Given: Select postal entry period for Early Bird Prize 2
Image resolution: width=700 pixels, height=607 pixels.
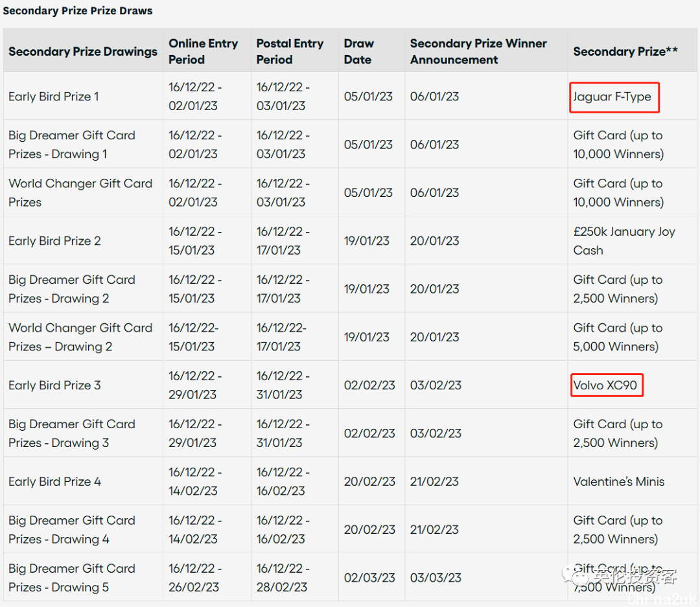Looking at the screenshot, I should click(x=283, y=241).
